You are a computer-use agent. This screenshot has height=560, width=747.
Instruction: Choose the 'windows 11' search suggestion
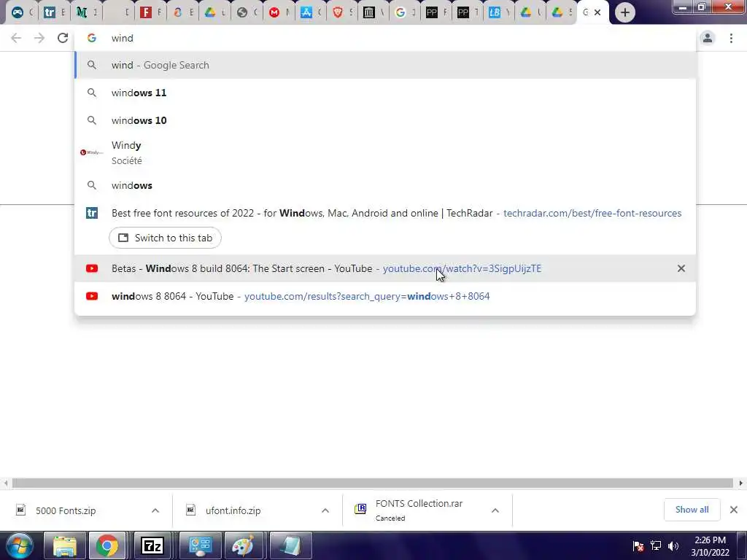(x=385, y=93)
